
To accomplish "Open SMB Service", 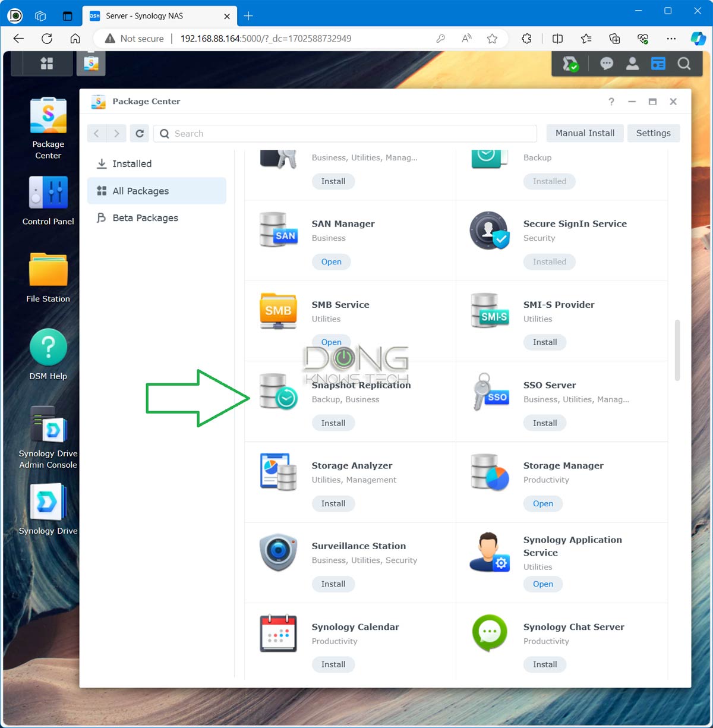I will 332,342.
